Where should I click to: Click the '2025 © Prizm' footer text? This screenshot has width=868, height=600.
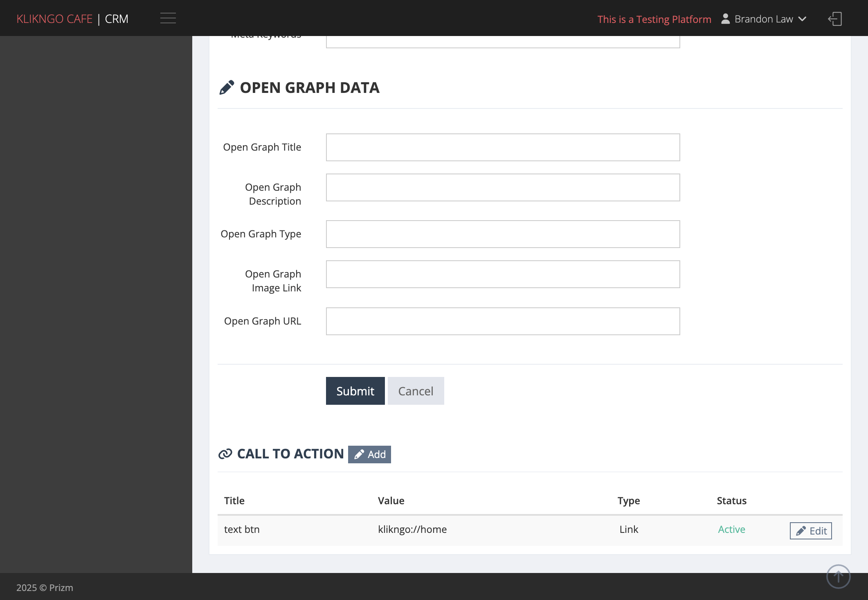(45, 587)
